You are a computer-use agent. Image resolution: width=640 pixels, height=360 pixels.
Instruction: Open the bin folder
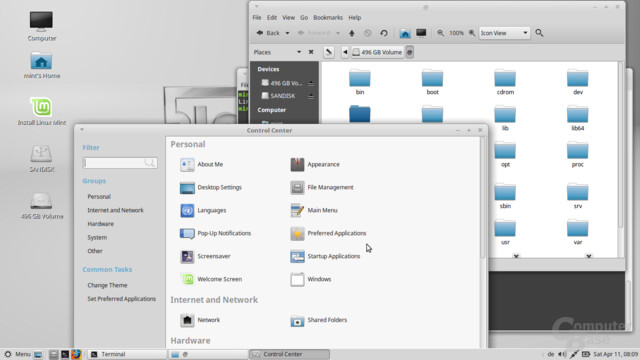(x=360, y=82)
